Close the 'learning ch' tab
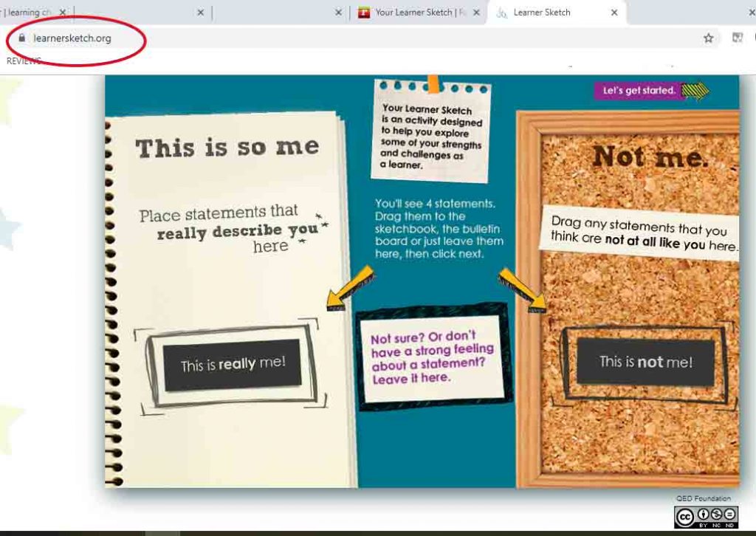The height and width of the screenshot is (536, 756). pos(63,13)
